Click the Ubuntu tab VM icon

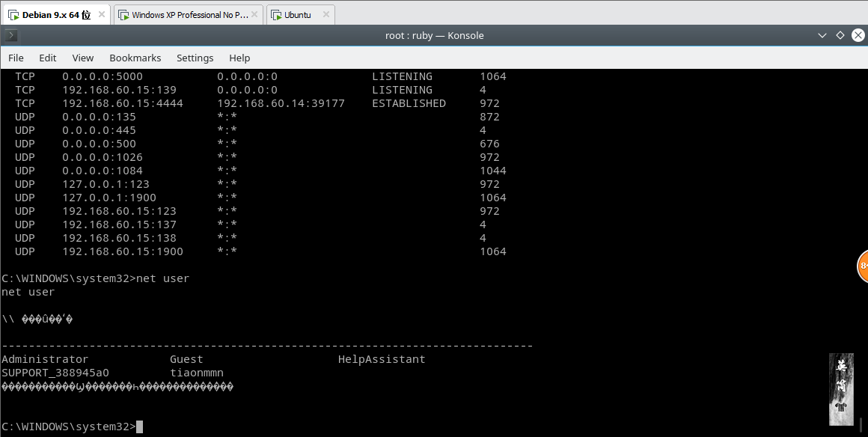pos(275,15)
